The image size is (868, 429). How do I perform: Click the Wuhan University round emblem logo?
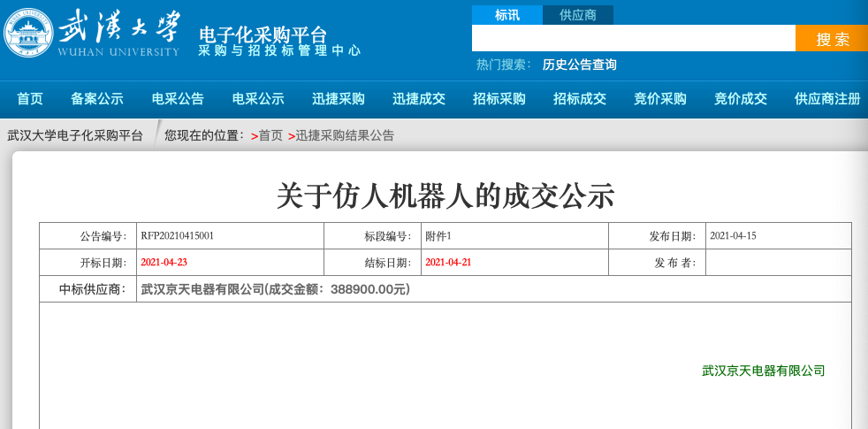tap(28, 32)
